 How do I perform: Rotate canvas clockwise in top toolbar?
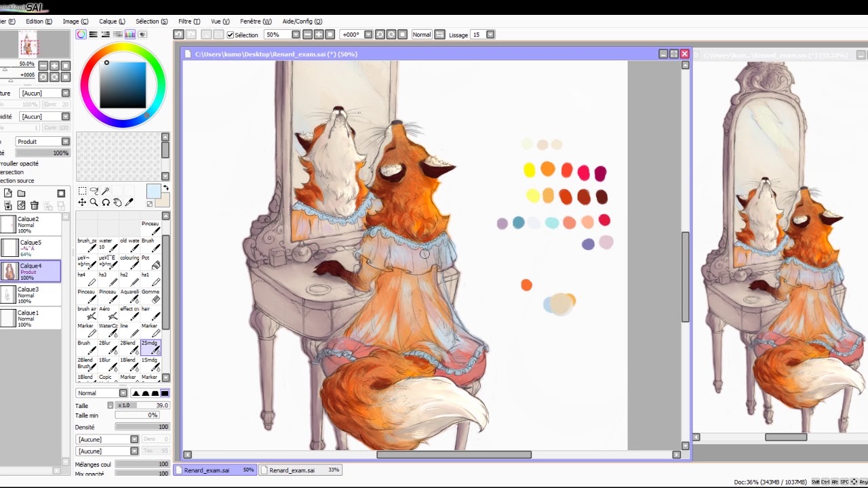[x=391, y=35]
